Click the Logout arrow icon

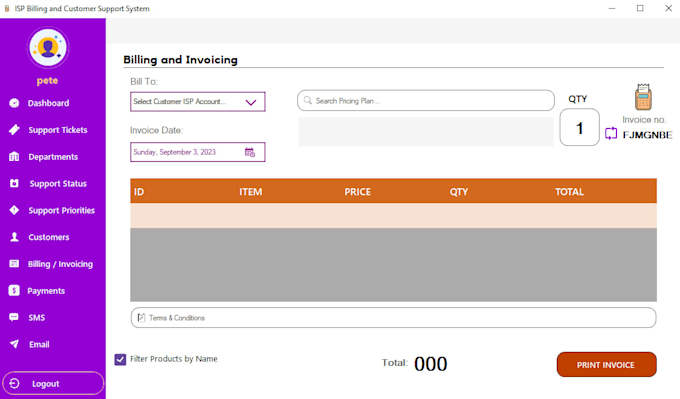point(14,383)
